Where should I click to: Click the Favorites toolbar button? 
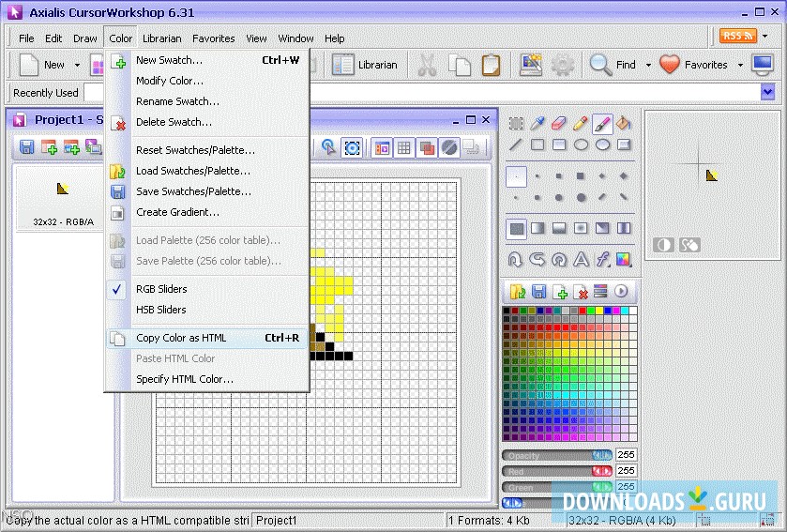pos(693,66)
